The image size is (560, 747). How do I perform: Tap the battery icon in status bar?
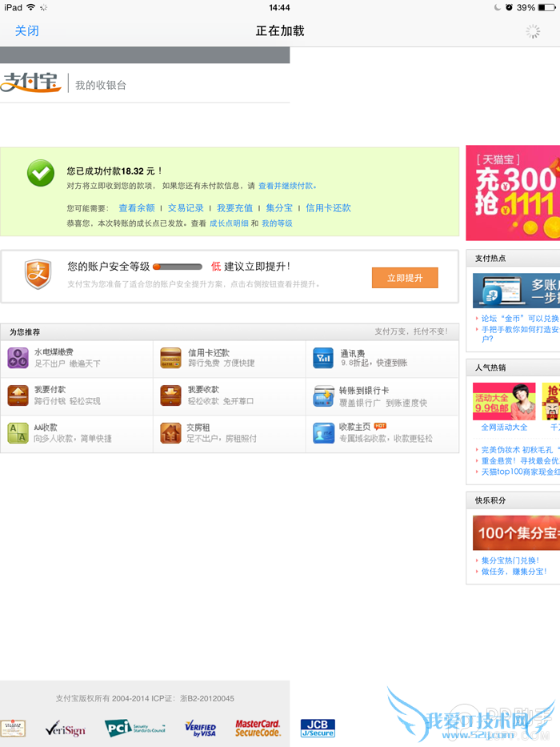(546, 8)
